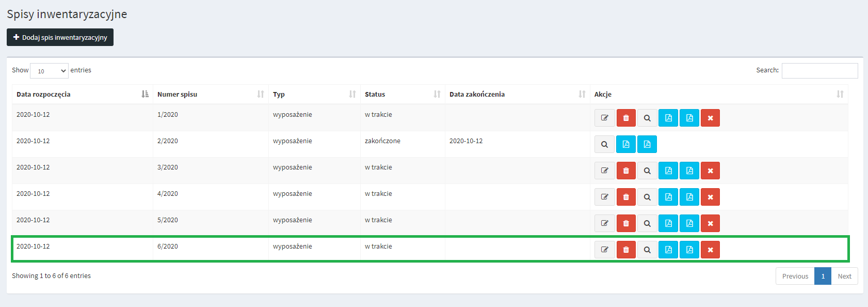
Task: Go to the Next page
Action: (x=844, y=276)
